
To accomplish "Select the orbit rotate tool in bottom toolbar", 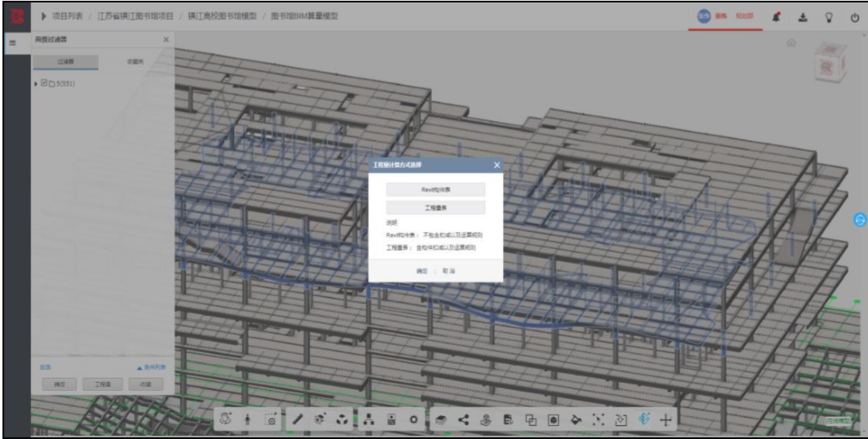I will click(x=225, y=419).
